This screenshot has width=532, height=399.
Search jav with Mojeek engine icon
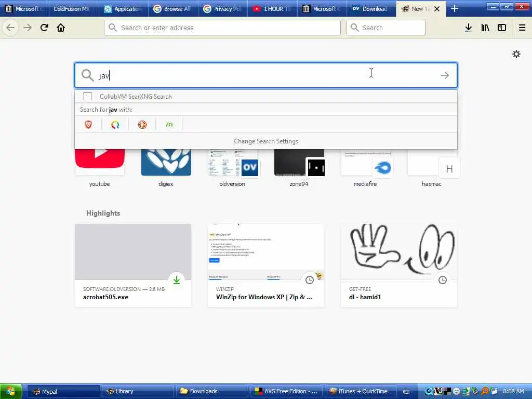[x=169, y=125]
